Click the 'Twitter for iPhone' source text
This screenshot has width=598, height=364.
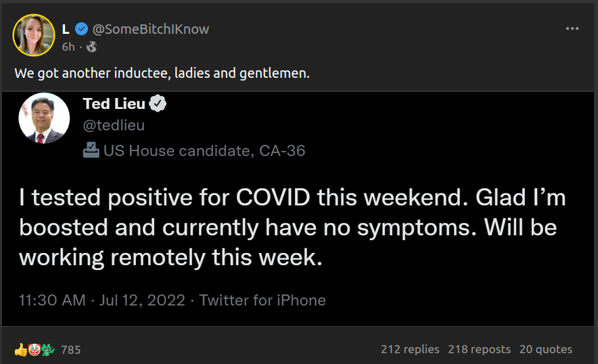[262, 300]
